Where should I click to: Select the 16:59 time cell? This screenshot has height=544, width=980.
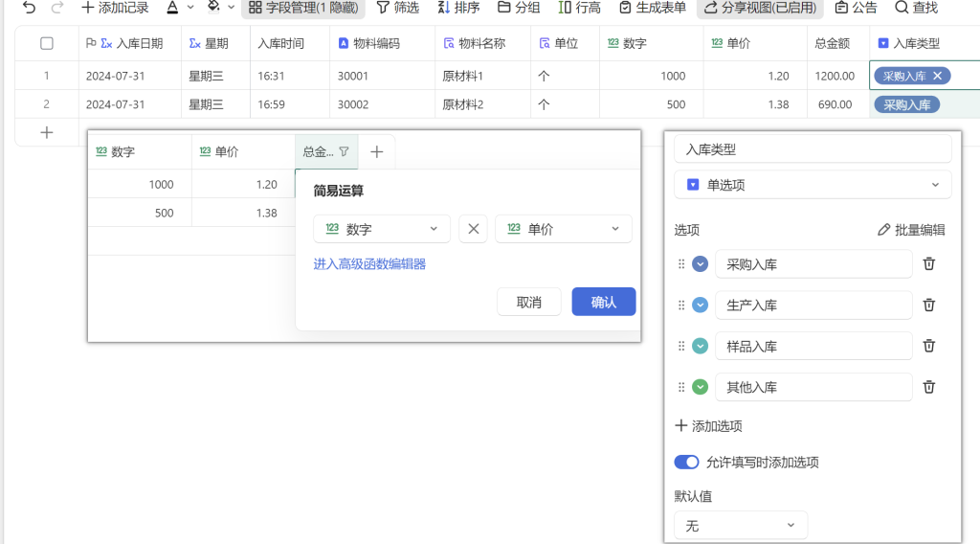pos(290,104)
